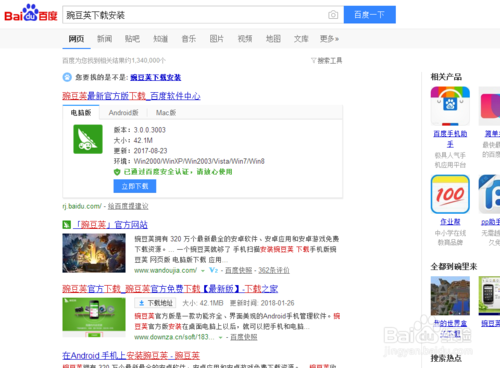
Task: Open the 贴吧 tab
Action: pyautogui.click(x=132, y=39)
